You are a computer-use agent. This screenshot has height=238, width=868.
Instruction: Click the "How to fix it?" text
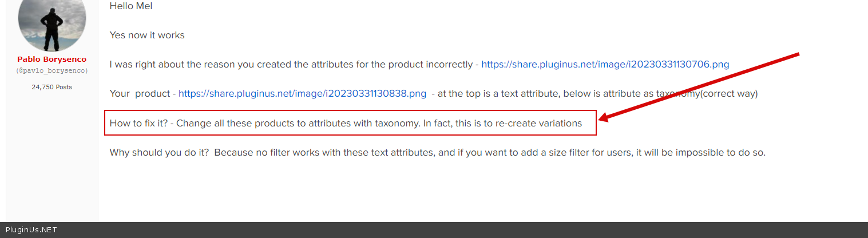pos(138,123)
